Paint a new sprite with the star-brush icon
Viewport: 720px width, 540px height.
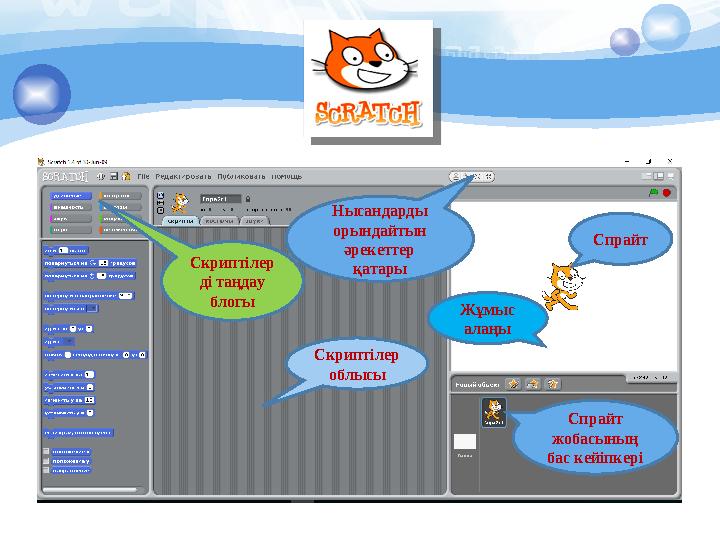pos(512,384)
